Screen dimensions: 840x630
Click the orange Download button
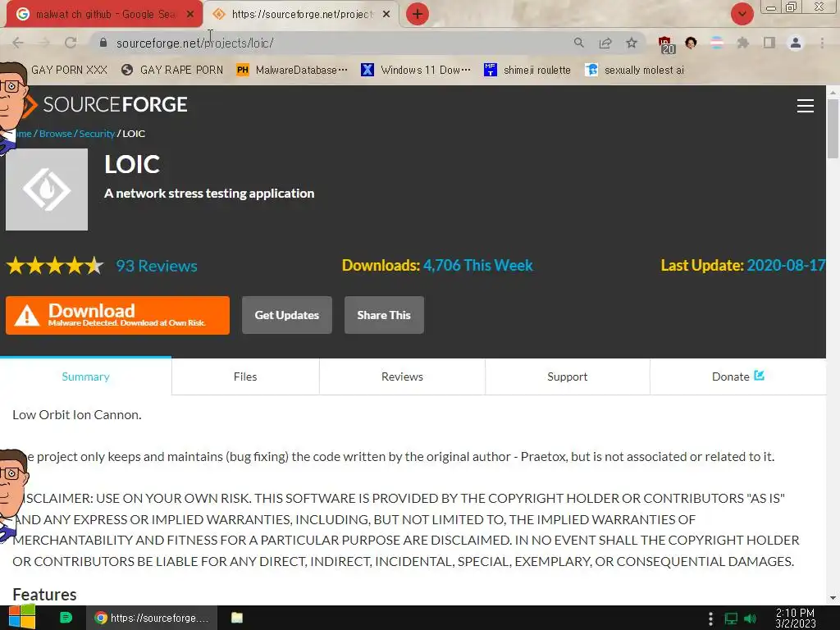click(x=118, y=315)
